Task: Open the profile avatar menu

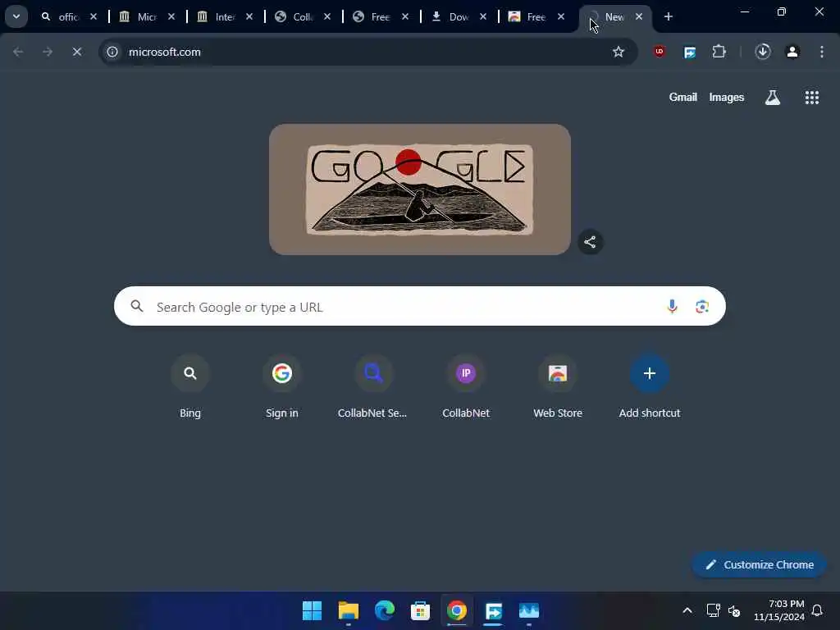Action: click(792, 52)
